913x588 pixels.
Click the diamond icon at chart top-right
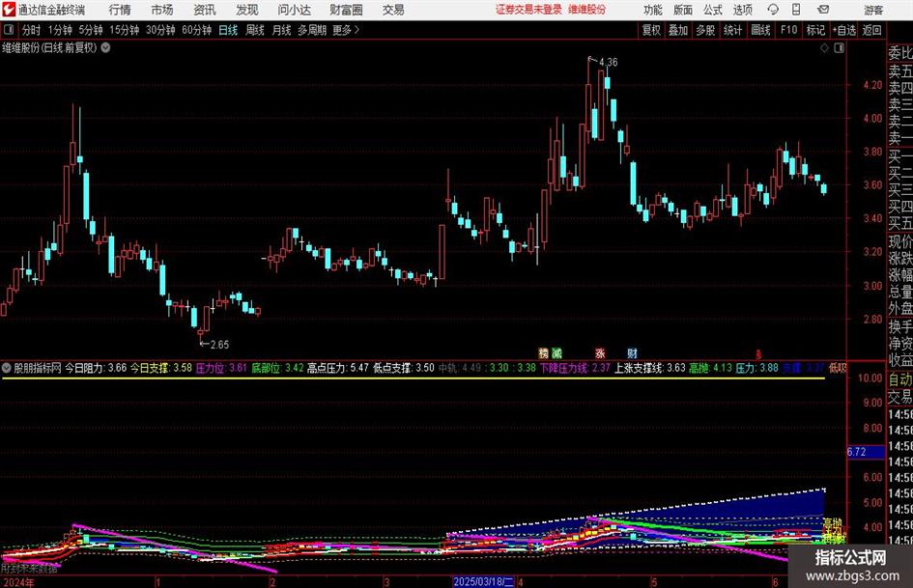click(x=824, y=48)
